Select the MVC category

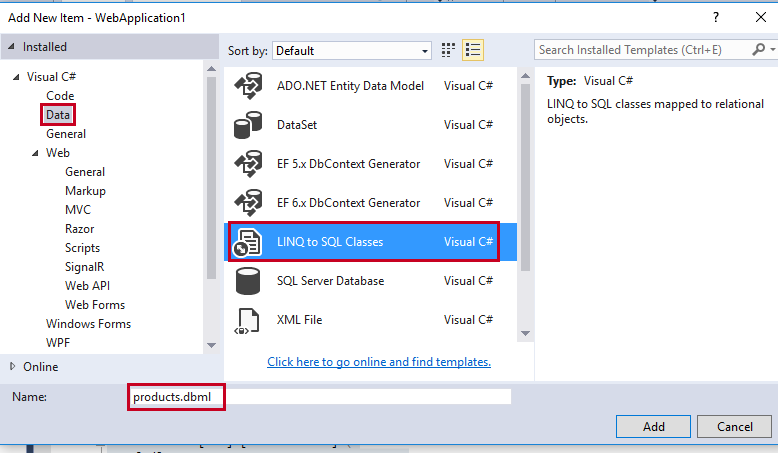click(x=78, y=210)
